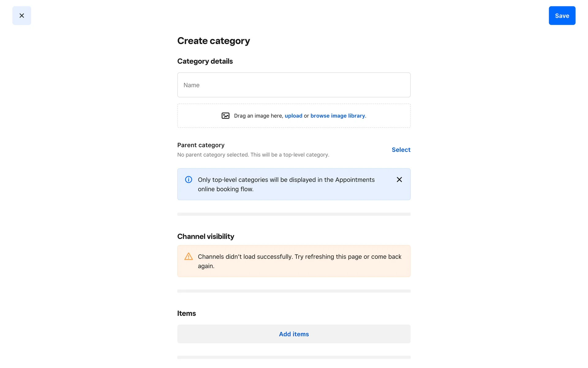Click the Items section heading
Image resolution: width=588 pixels, height=368 pixels.
pyautogui.click(x=186, y=313)
